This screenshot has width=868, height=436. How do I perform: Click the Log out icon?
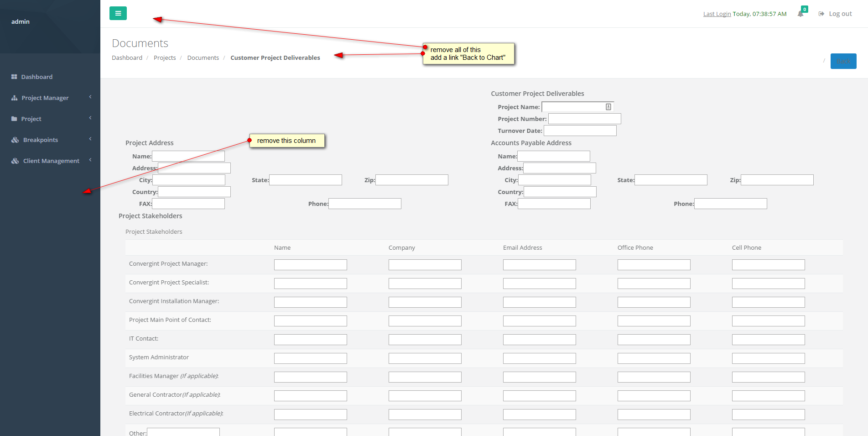pyautogui.click(x=821, y=14)
